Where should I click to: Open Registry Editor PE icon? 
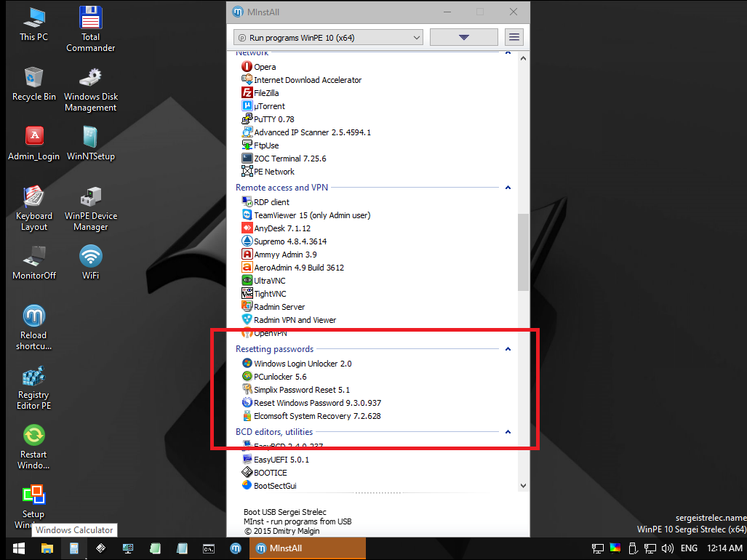point(34,387)
